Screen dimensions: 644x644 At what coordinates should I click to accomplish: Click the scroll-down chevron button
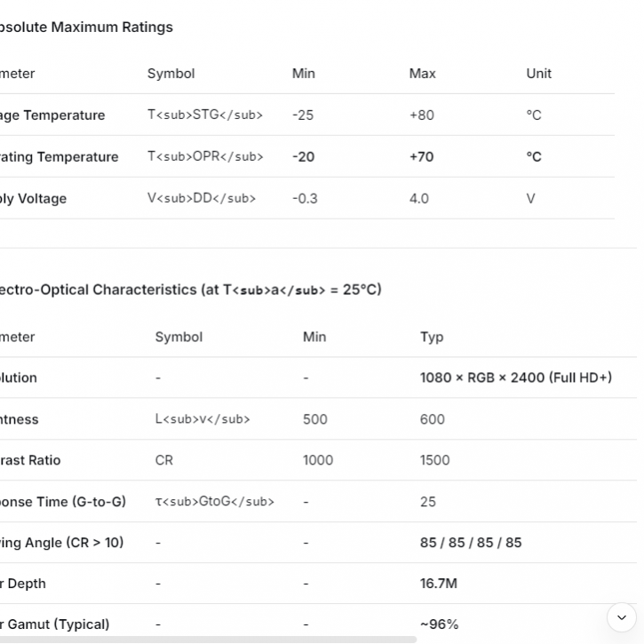621,617
